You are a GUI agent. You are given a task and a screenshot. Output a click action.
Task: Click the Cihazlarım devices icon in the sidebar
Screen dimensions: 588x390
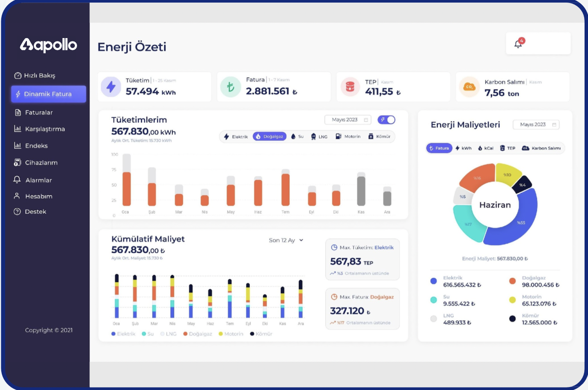[x=18, y=162]
